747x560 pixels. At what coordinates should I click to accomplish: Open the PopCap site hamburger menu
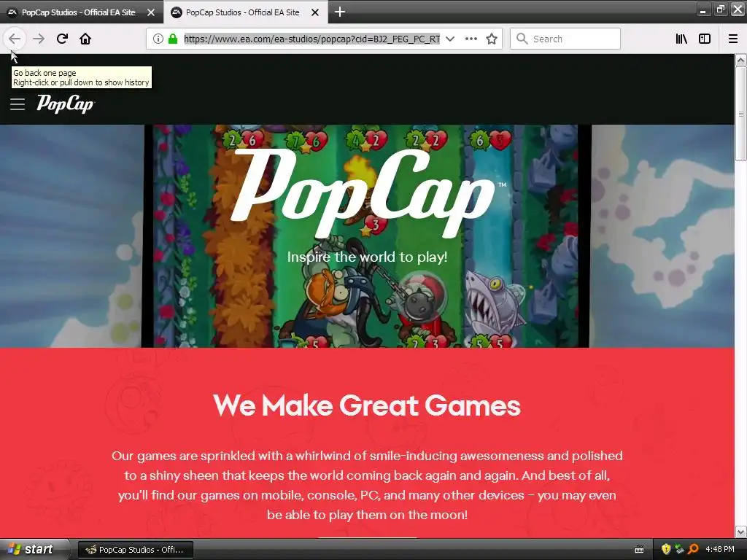click(x=18, y=104)
